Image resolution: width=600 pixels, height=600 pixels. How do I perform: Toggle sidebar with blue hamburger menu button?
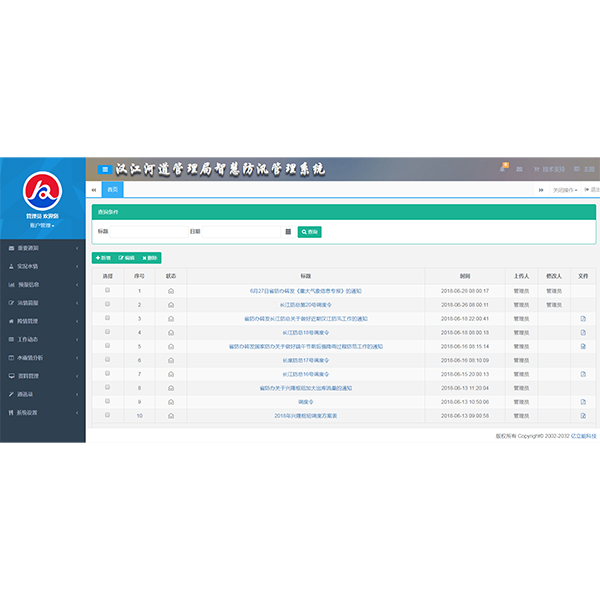click(x=105, y=169)
